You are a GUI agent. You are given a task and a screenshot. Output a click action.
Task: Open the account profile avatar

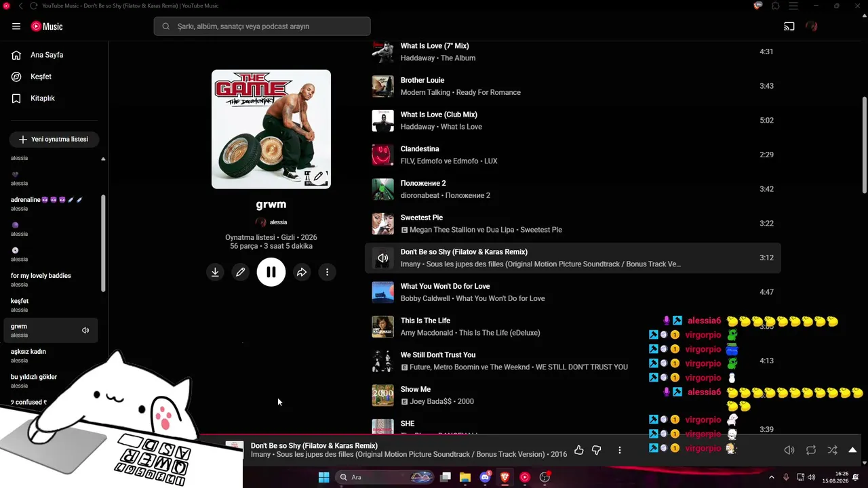click(x=812, y=26)
